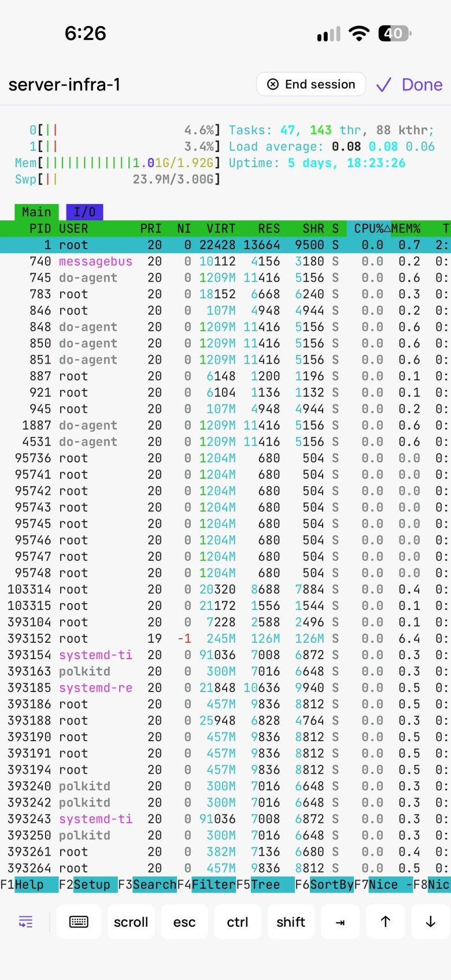Viewport: 451px width, 980px height.
Task: Tap the End session button
Action: (x=311, y=84)
